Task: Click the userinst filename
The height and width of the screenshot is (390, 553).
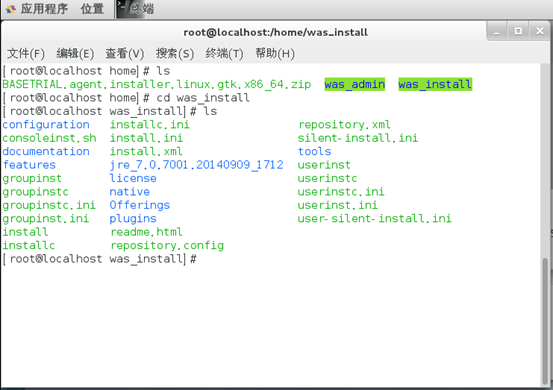Action: coord(324,165)
